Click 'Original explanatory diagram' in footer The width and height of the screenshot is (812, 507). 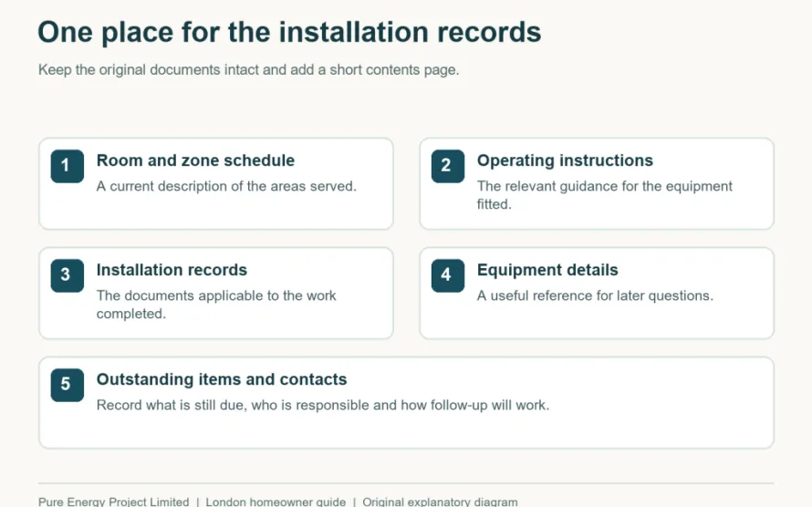(440, 502)
